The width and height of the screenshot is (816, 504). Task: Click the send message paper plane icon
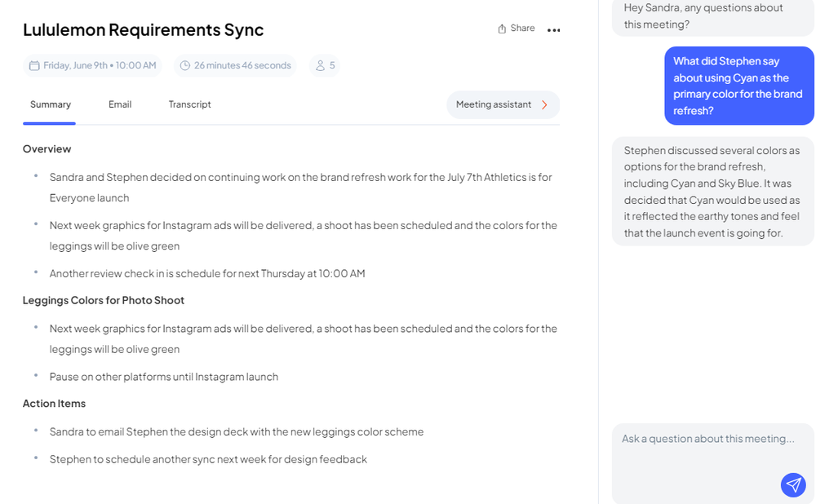pos(793,484)
